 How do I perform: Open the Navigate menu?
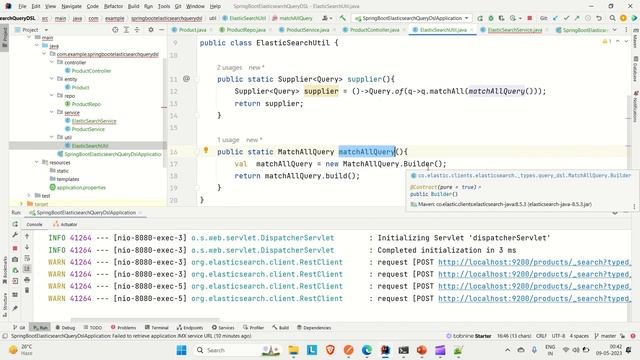pos(71,6)
